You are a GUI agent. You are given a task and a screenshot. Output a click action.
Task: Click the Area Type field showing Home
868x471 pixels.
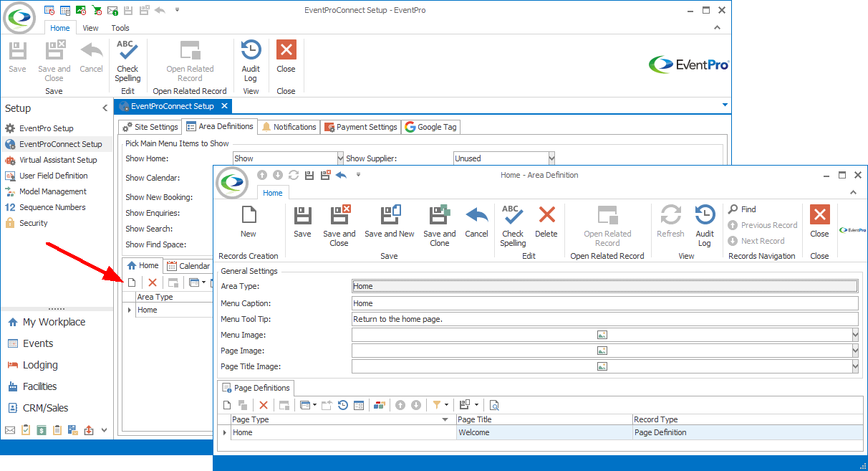[605, 286]
